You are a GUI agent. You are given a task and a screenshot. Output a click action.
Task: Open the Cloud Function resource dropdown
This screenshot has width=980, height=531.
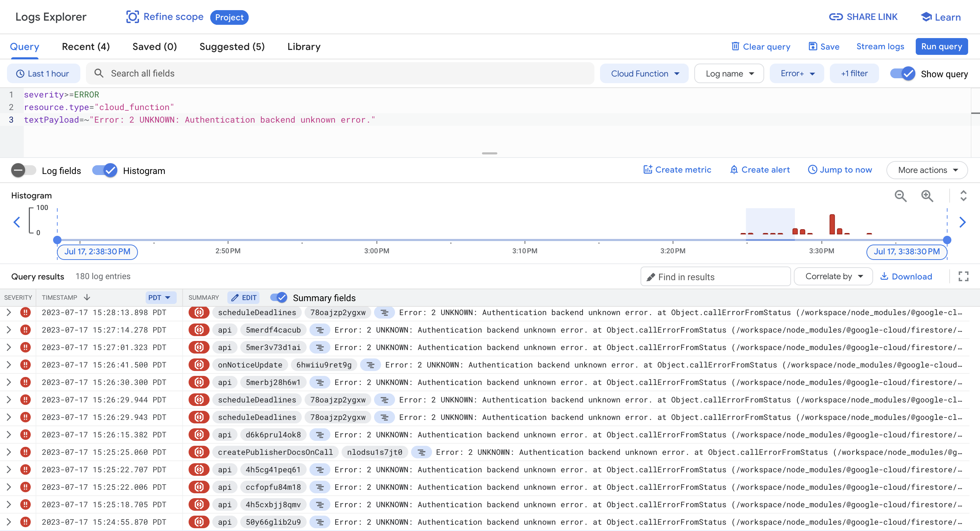coord(644,73)
